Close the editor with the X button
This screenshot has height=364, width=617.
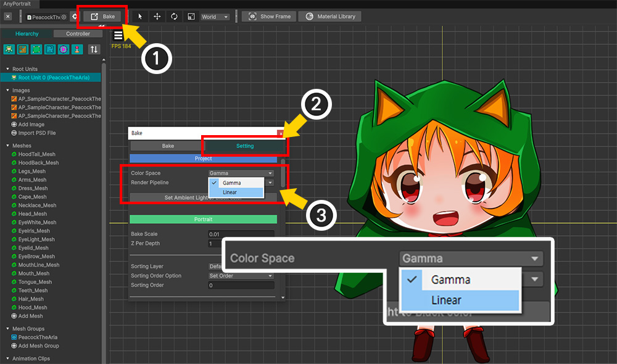pyautogui.click(x=8, y=17)
